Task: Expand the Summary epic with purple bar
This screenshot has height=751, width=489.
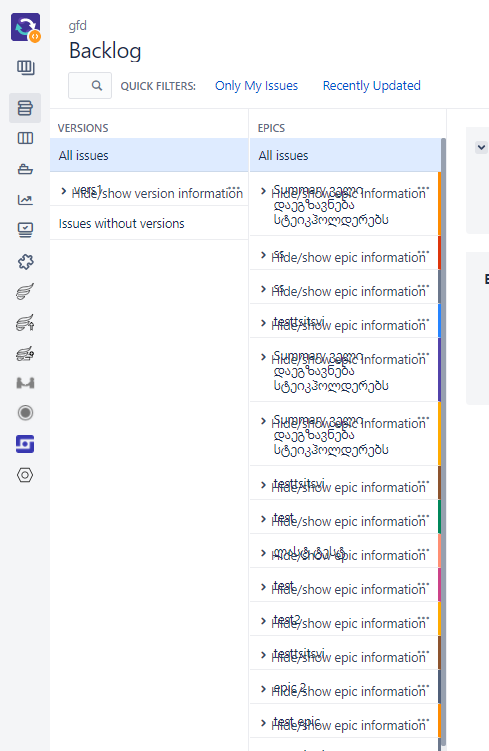Action: click(x=263, y=357)
